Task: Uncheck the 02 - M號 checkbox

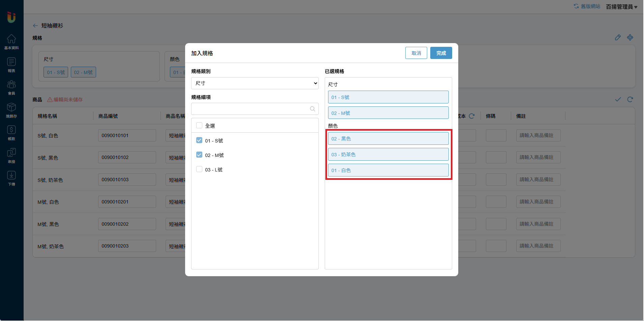Action: (199, 155)
